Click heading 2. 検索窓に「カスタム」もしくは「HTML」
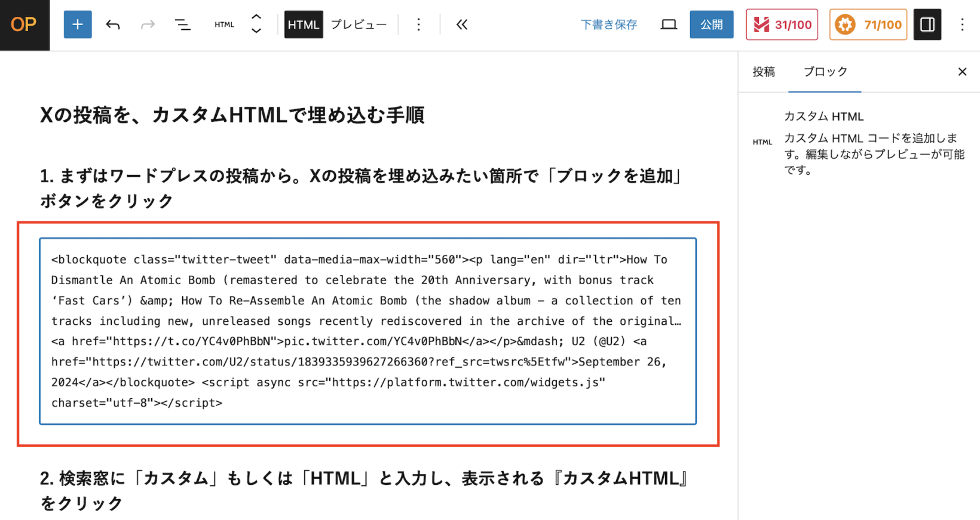The image size is (980, 520). click(365, 490)
